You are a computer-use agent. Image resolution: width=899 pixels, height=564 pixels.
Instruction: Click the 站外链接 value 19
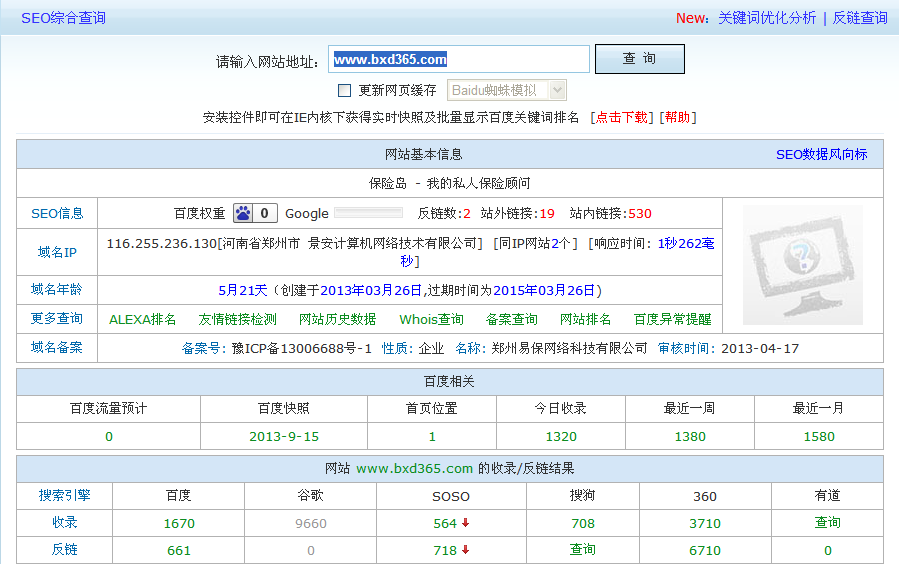(x=547, y=214)
